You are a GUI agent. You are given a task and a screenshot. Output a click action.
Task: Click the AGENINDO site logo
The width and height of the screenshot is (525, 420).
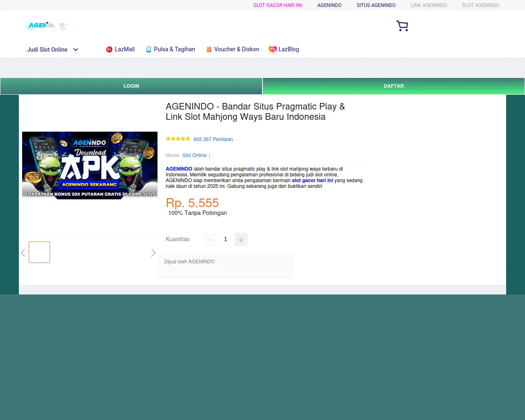tap(46, 25)
